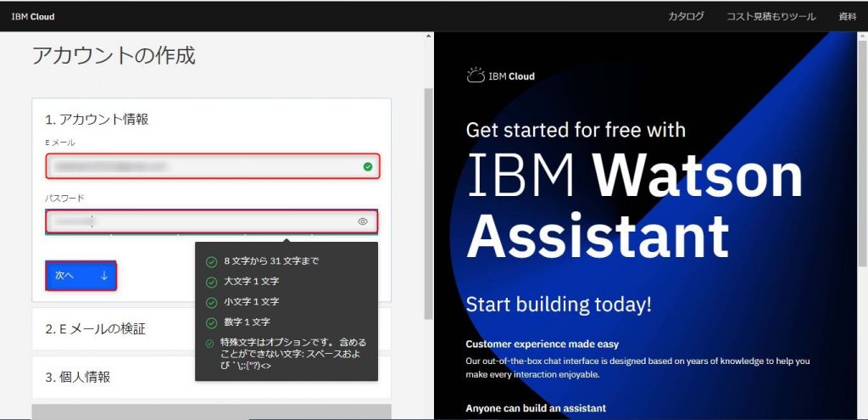The image size is (868, 420).
Task: Click checkmark beside 特殊文字はオプションです
Action: (x=210, y=344)
